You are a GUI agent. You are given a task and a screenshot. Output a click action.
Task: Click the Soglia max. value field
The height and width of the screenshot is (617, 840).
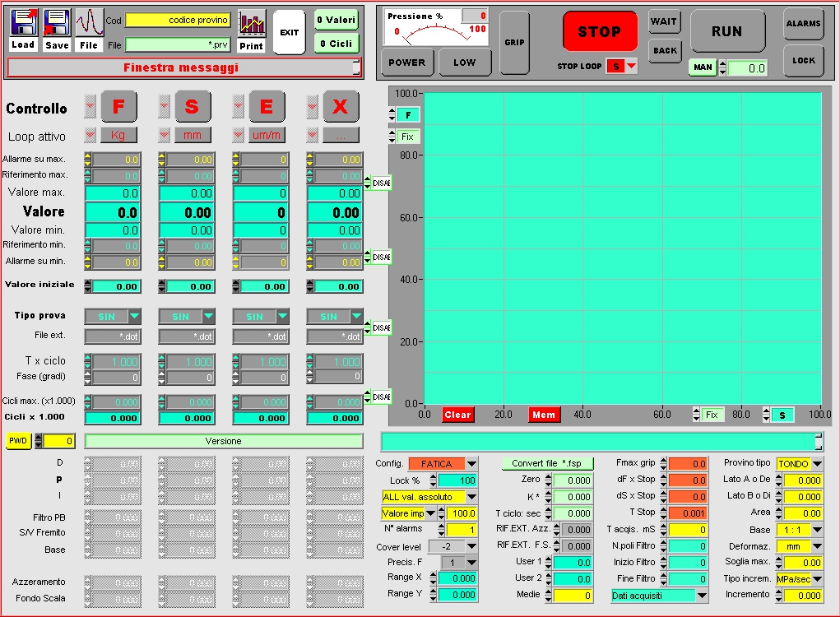pyautogui.click(x=803, y=563)
